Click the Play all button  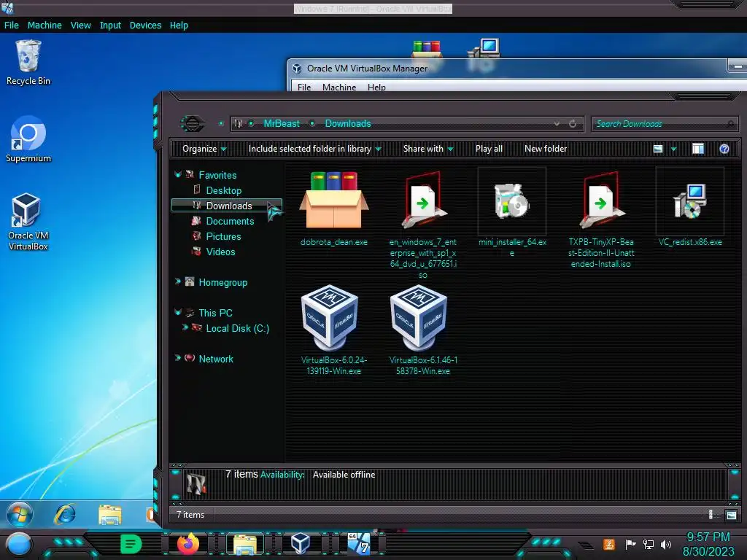(x=489, y=149)
